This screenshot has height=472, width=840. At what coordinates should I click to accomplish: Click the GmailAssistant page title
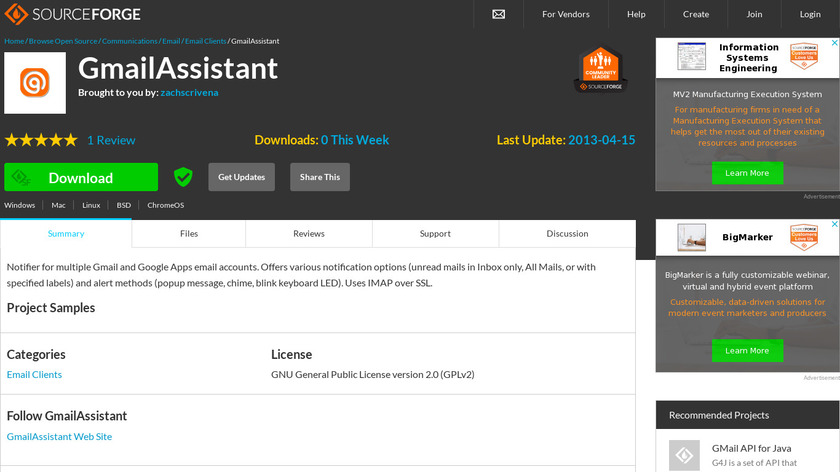pos(178,69)
